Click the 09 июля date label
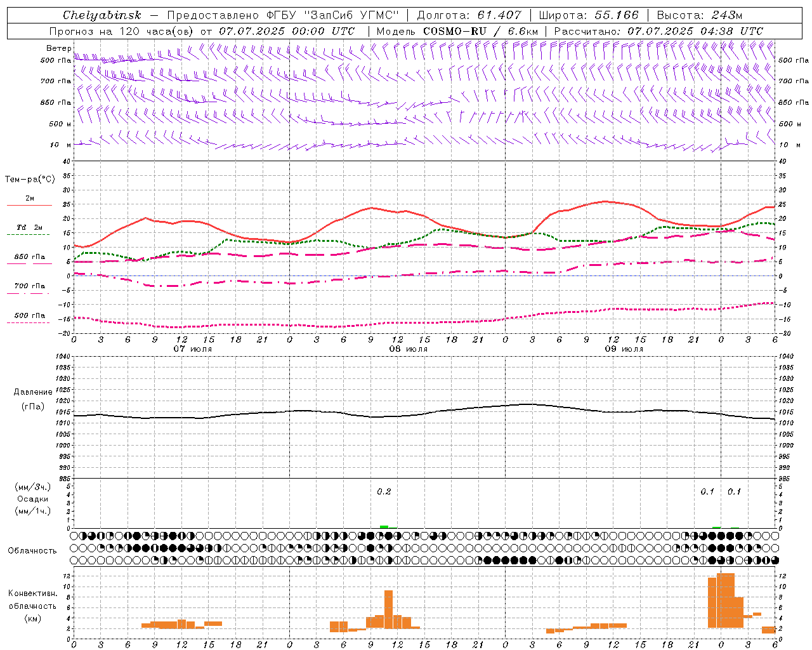This screenshot has height=650, width=812. [624, 349]
